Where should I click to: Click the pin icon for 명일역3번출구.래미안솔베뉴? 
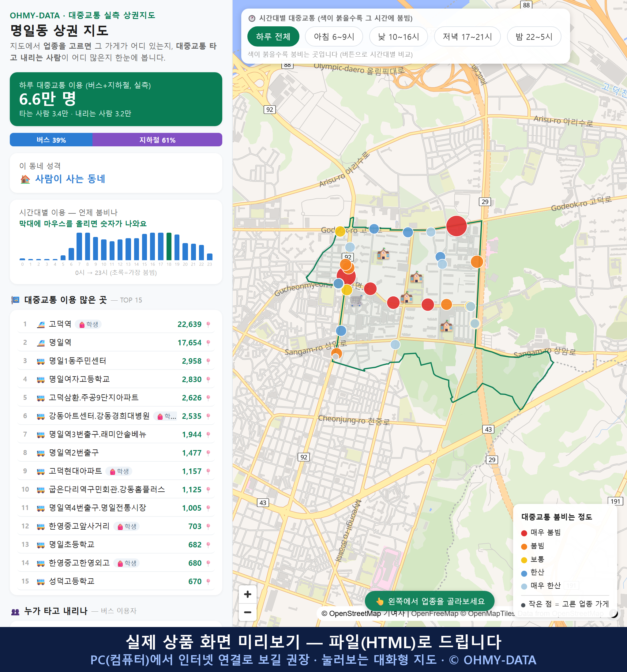click(x=208, y=435)
